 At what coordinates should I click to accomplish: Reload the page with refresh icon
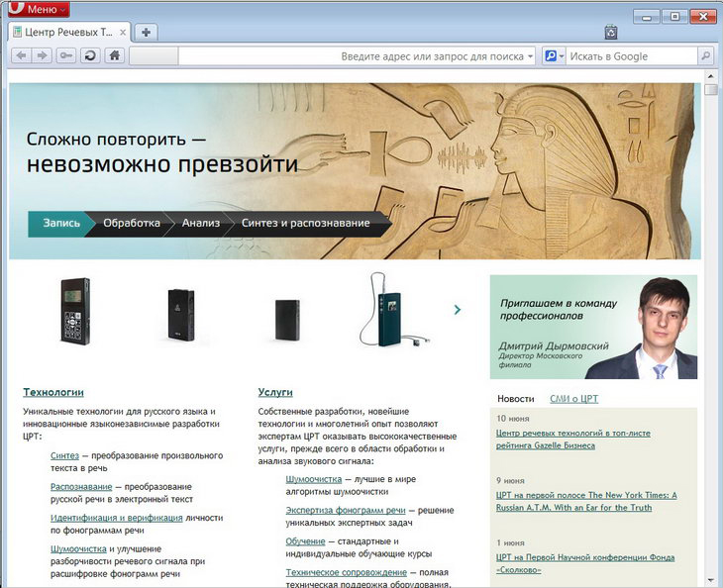(90, 56)
